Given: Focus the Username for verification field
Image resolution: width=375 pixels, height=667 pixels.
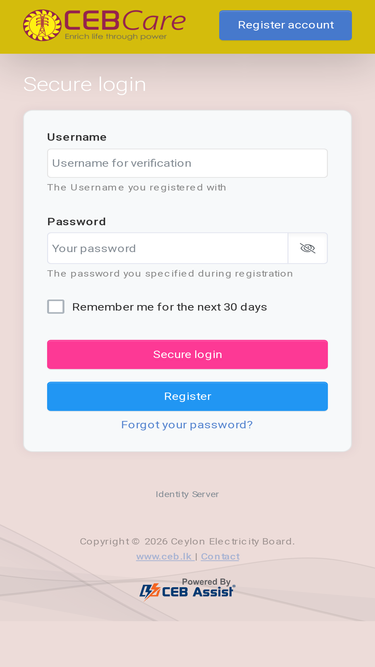Looking at the screenshot, I should point(188,163).
